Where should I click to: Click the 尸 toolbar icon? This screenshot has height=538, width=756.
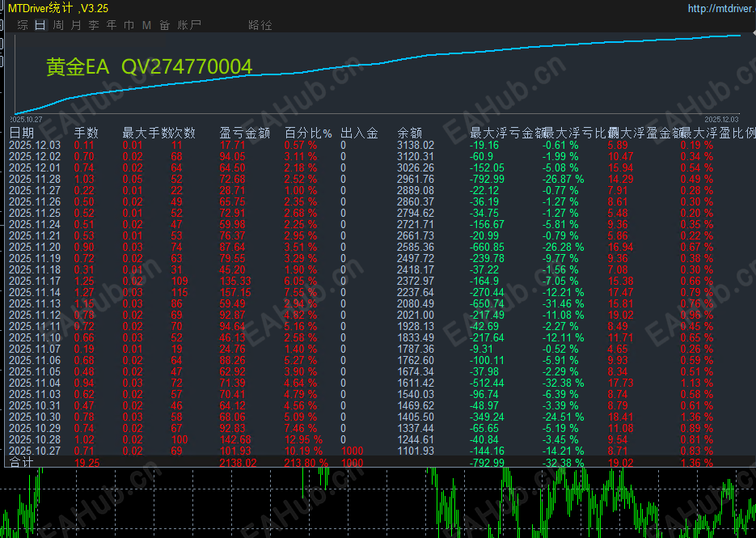point(196,25)
